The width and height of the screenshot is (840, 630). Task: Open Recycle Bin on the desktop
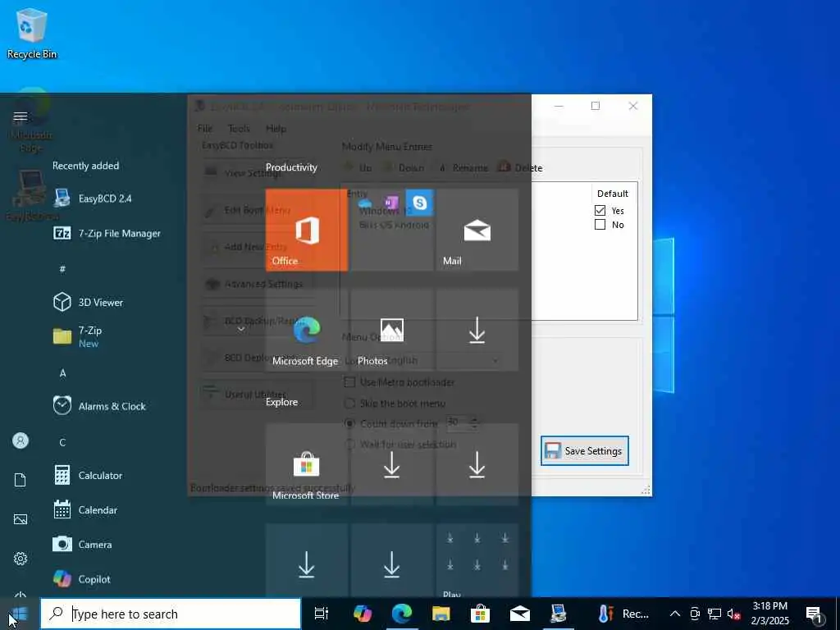32,33
